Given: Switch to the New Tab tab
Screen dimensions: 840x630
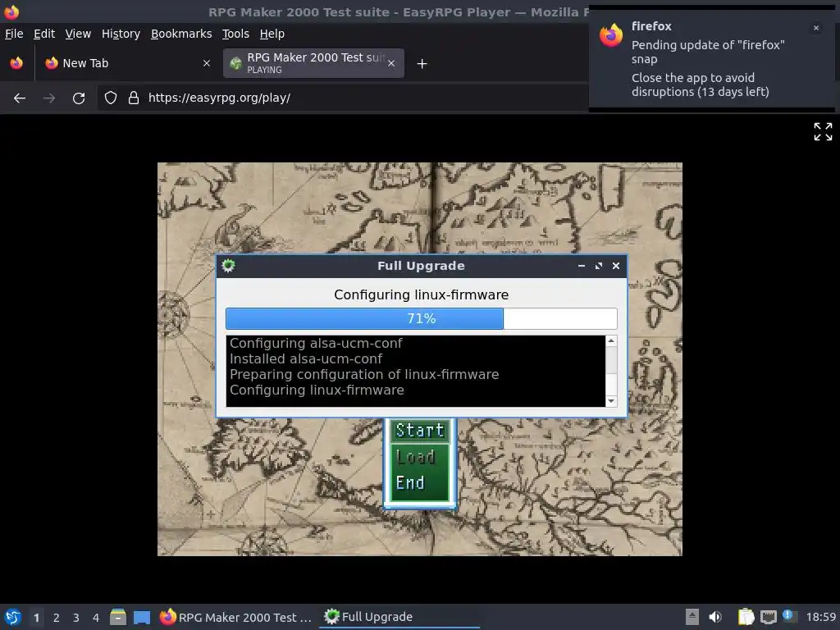Looking at the screenshot, I should pos(127,63).
